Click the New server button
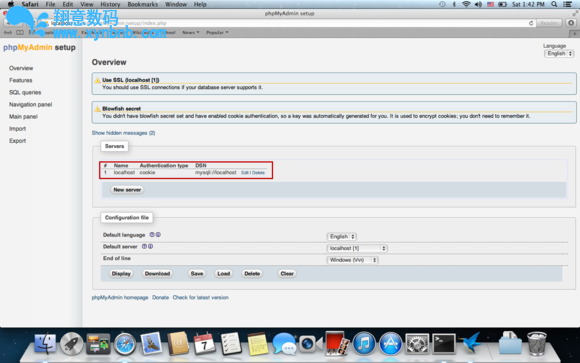Screen dimensions: 580x363 click(127, 190)
